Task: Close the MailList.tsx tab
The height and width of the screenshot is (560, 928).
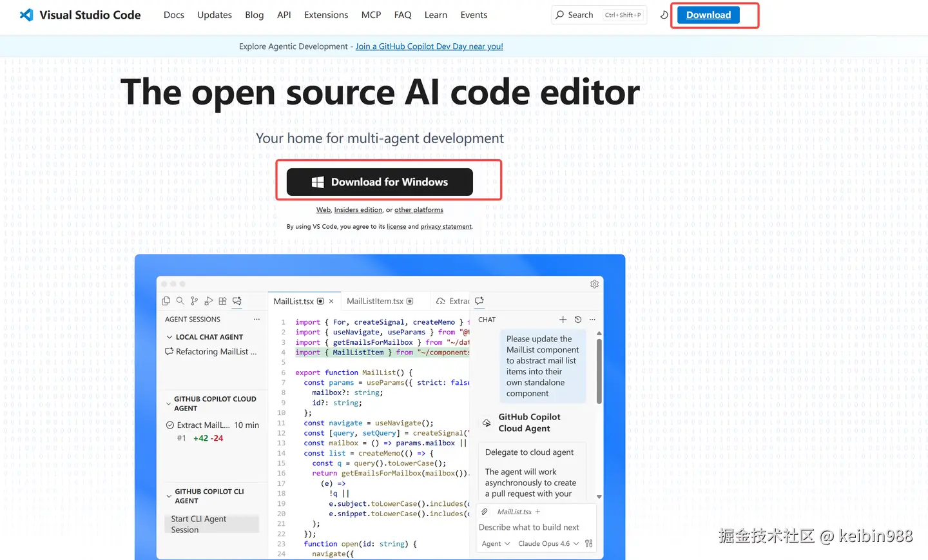Action: point(331,301)
